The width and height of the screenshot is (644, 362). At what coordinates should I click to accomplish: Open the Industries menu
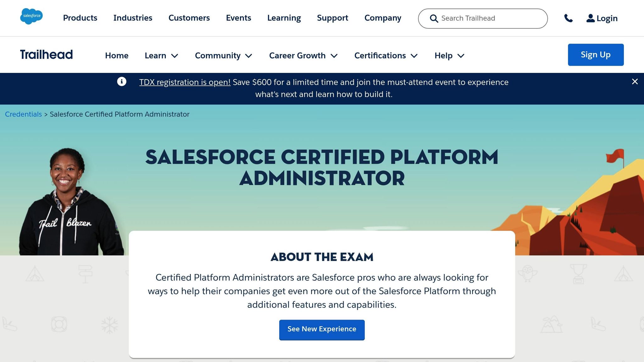coord(133,18)
